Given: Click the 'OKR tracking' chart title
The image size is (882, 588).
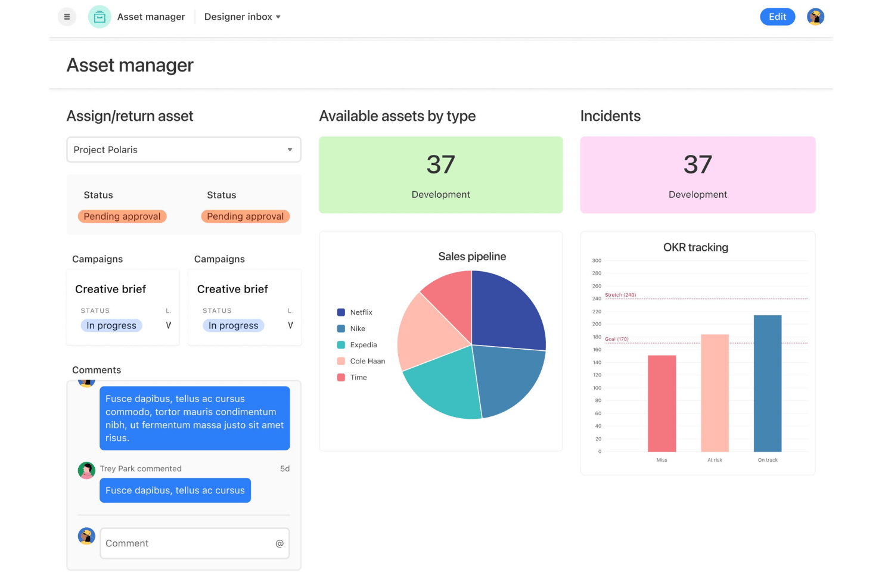Looking at the screenshot, I should [x=695, y=247].
